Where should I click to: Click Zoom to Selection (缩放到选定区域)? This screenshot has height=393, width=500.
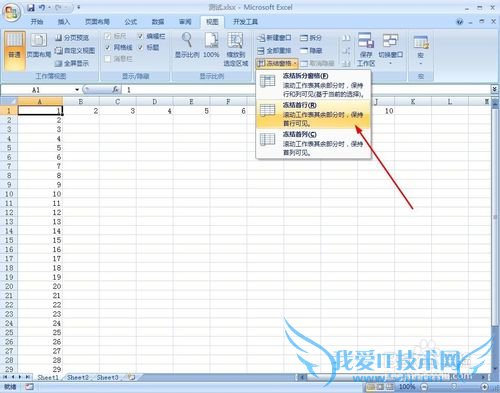[x=236, y=49]
